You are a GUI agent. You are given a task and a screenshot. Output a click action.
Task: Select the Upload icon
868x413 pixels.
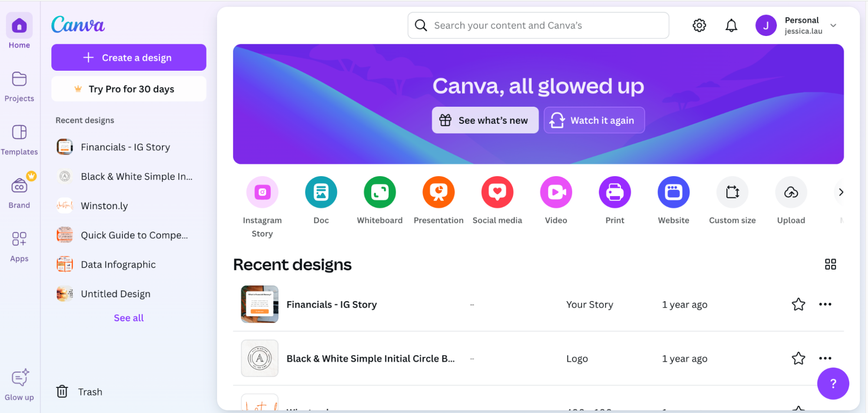(791, 192)
